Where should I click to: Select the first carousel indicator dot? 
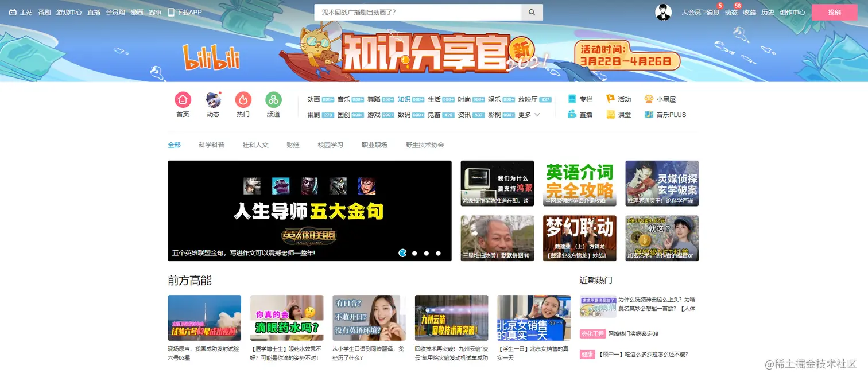(402, 253)
